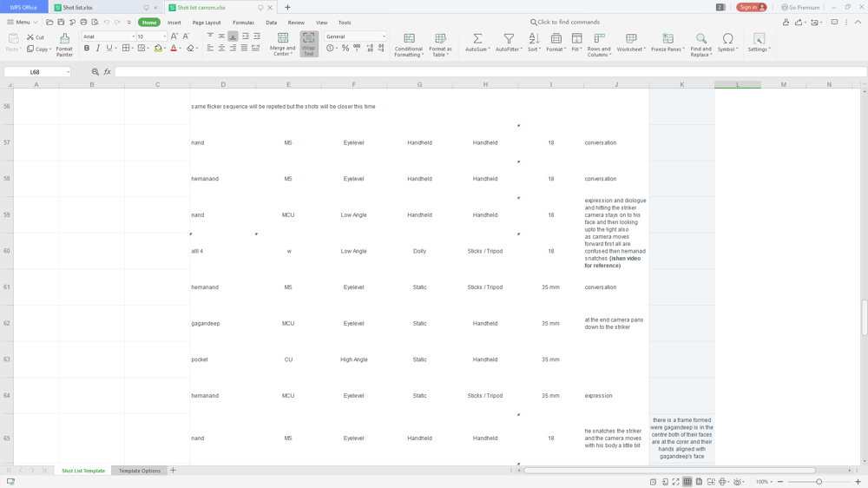Click the zoom slider handle
Viewport: 868px width, 488px height.
(x=819, y=482)
